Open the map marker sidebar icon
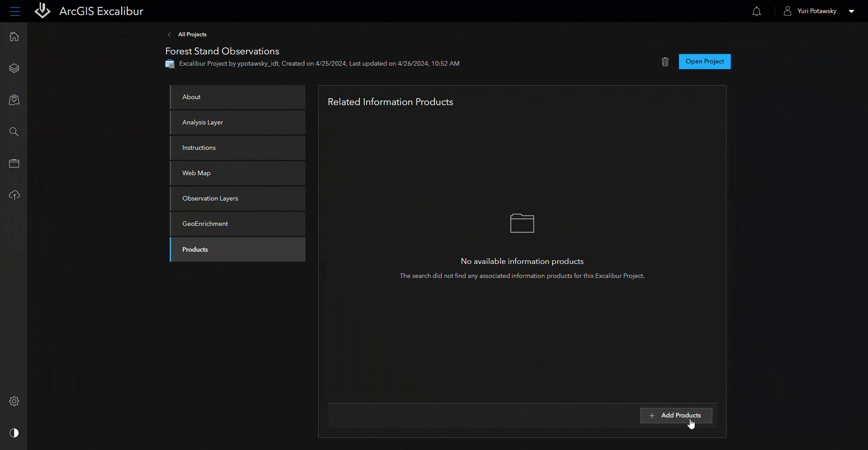Screen dimensions: 868x450 point(14,100)
